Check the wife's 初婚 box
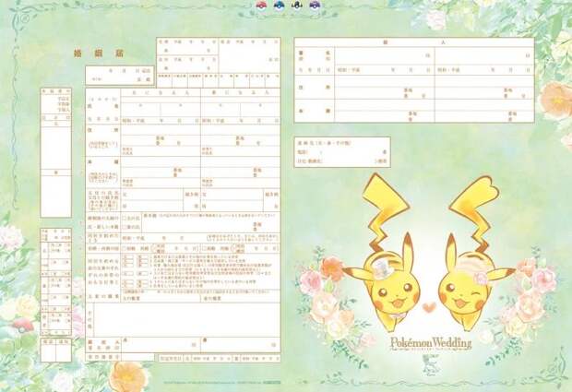The image size is (572, 392). (x=205, y=248)
